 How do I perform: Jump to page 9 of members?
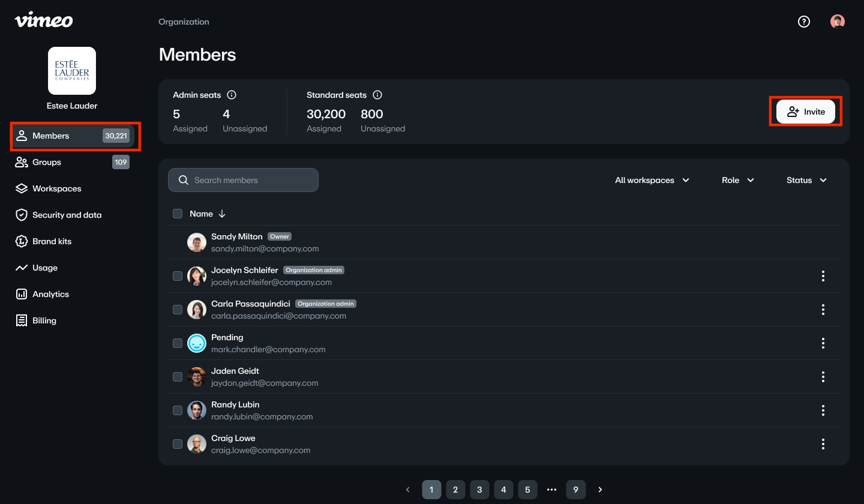[575, 490]
